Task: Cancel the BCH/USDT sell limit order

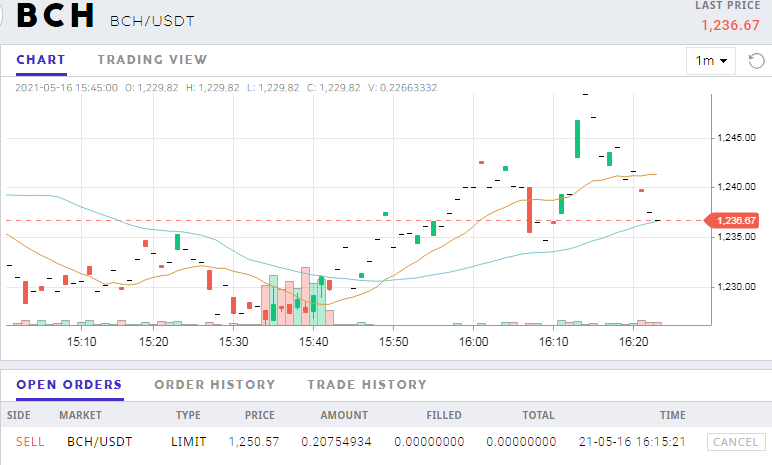Action: (x=736, y=442)
